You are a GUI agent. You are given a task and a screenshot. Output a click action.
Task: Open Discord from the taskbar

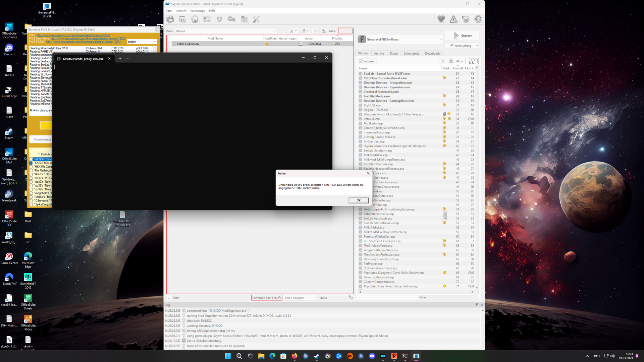(x=372, y=356)
